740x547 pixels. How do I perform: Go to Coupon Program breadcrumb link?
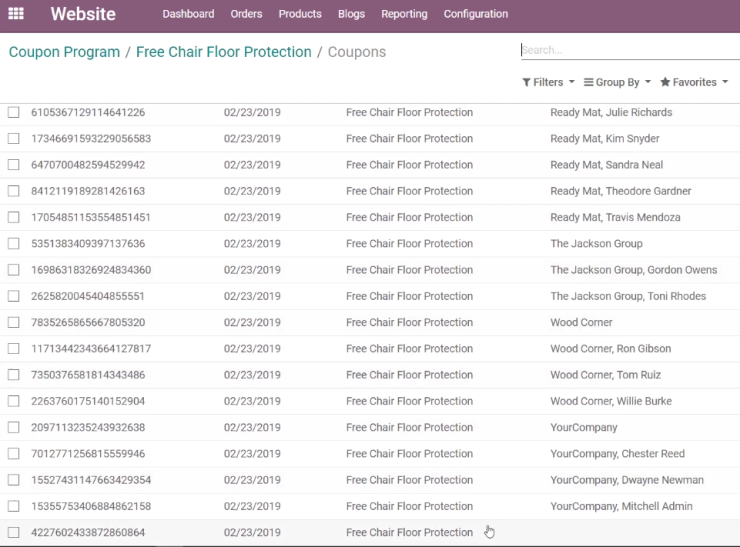(x=64, y=52)
